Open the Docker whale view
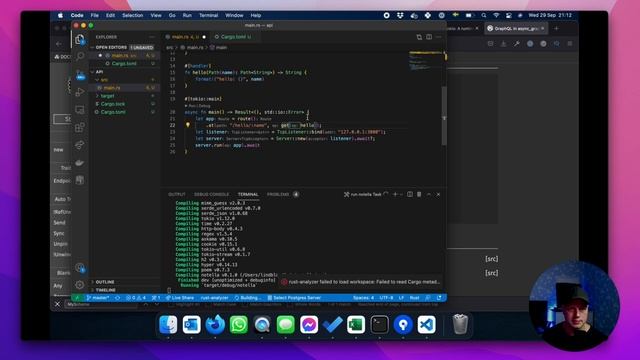The width and height of the screenshot is (640, 360). (x=80, y=163)
